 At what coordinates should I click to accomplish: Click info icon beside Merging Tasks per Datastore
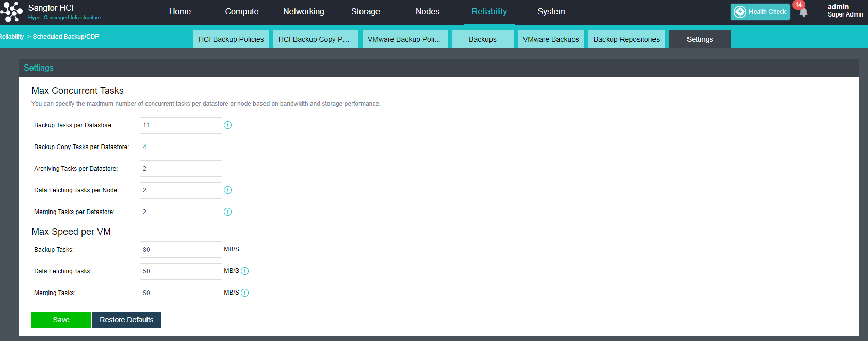pyautogui.click(x=227, y=212)
